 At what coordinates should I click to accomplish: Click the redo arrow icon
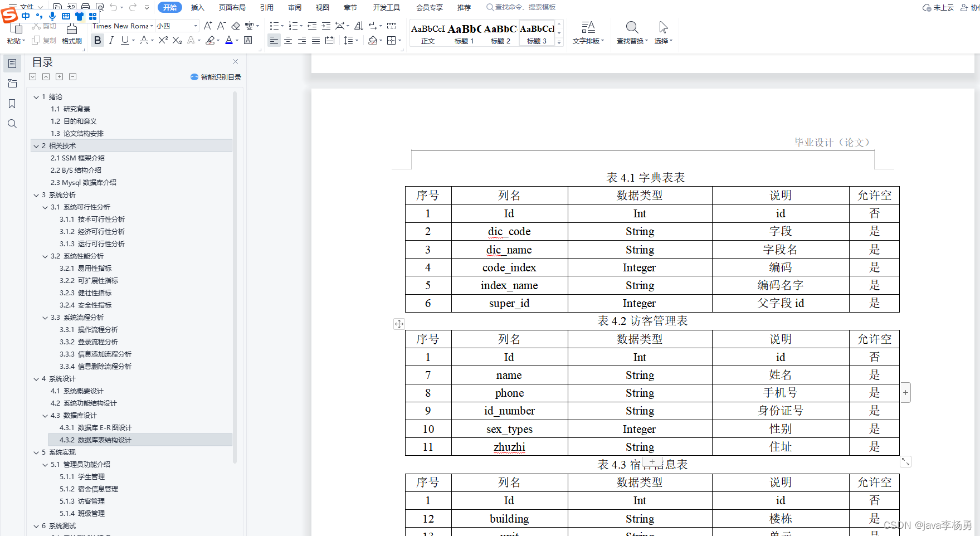pyautogui.click(x=133, y=7)
